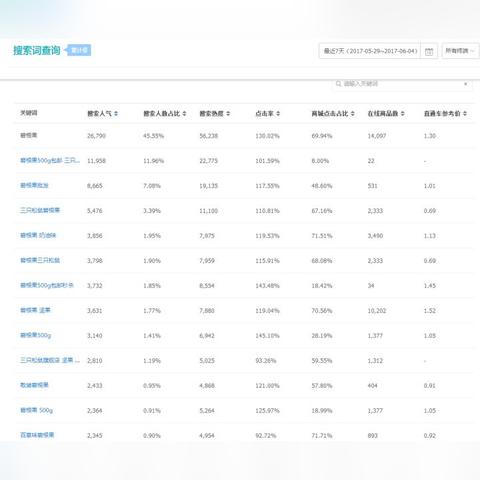Open keyword link 碧根果500g (3,140 row)
Screen dimensions: 480x480
coord(36,335)
